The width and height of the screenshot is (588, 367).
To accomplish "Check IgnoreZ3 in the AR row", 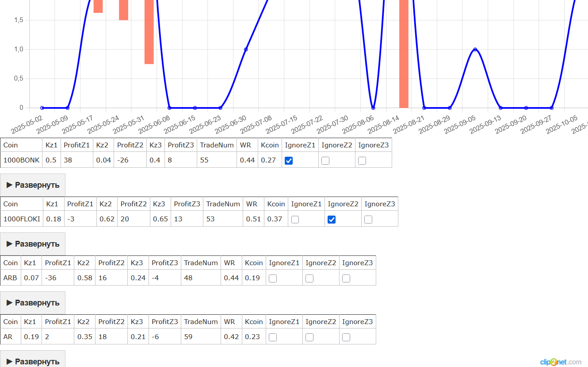I will point(346,337).
